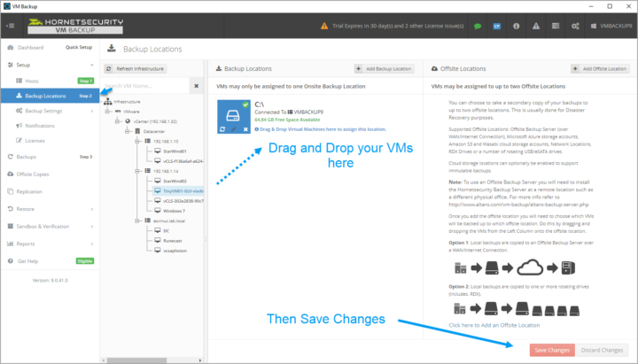The image size is (638, 364).
Task: Collapse vCenter (192.168.1.32) node
Action: click(x=117, y=121)
